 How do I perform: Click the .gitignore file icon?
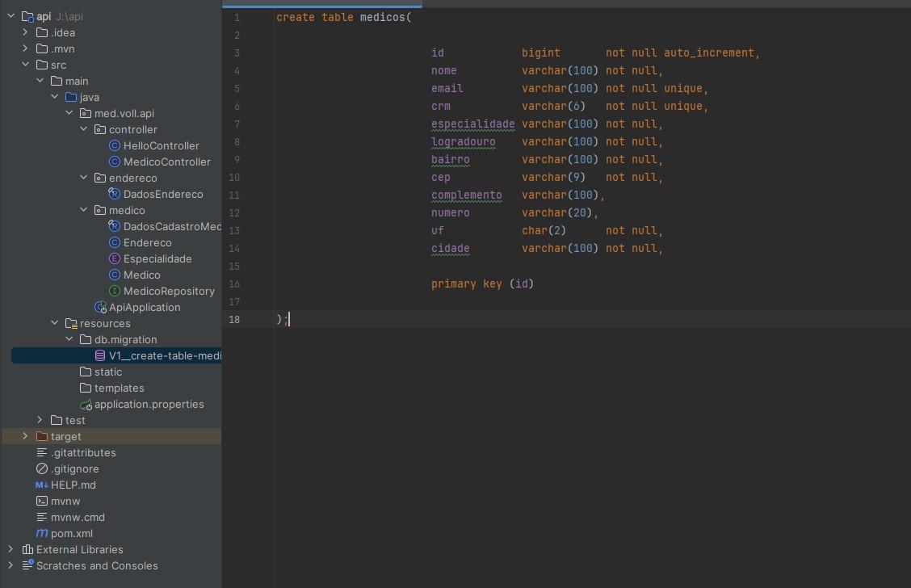[42, 469]
